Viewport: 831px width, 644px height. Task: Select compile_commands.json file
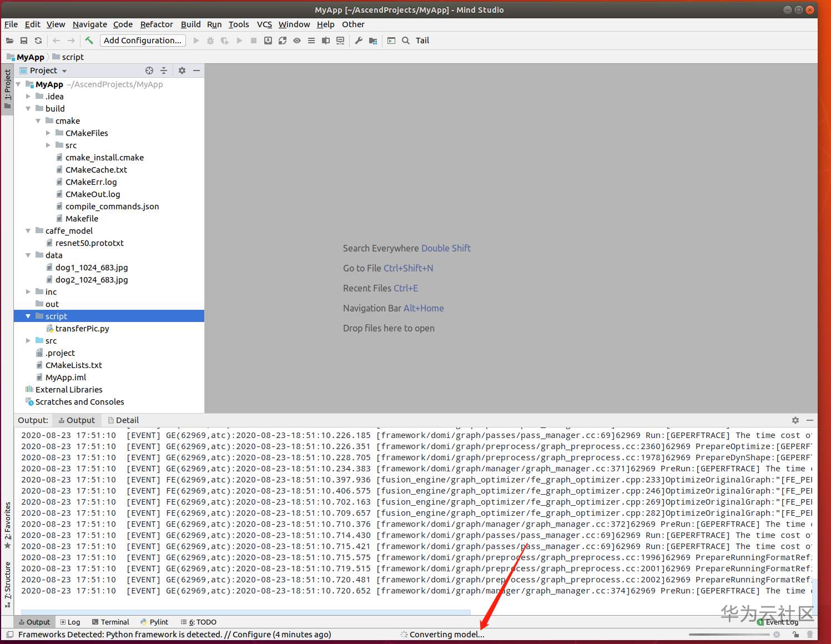112,207
